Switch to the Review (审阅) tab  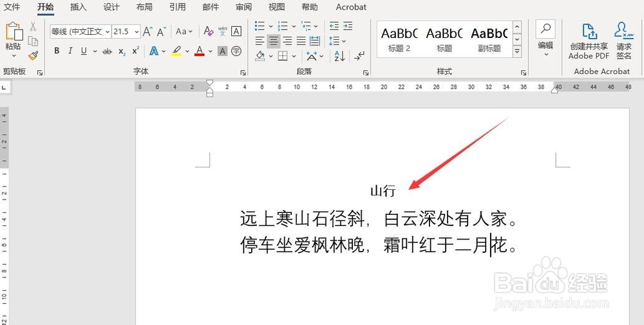[244, 6]
